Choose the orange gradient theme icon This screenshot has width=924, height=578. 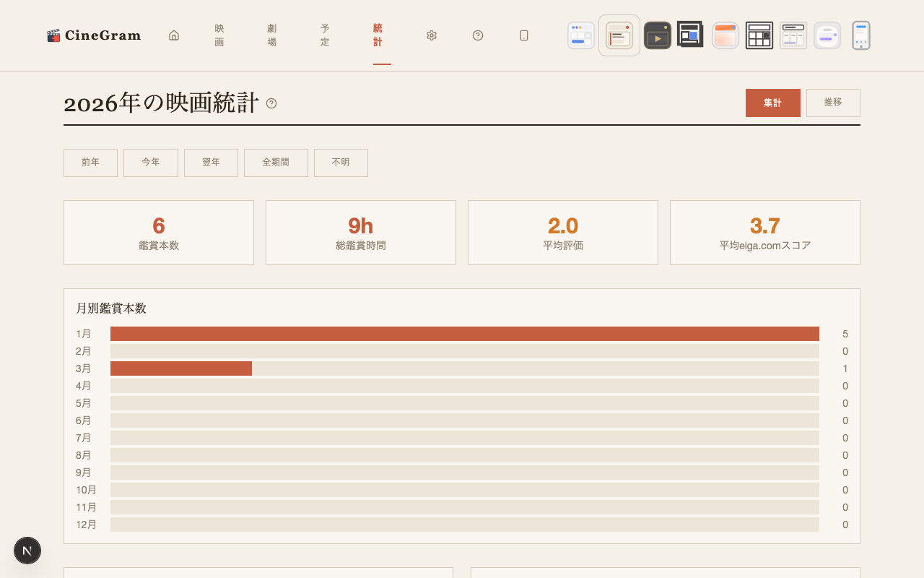pos(725,35)
